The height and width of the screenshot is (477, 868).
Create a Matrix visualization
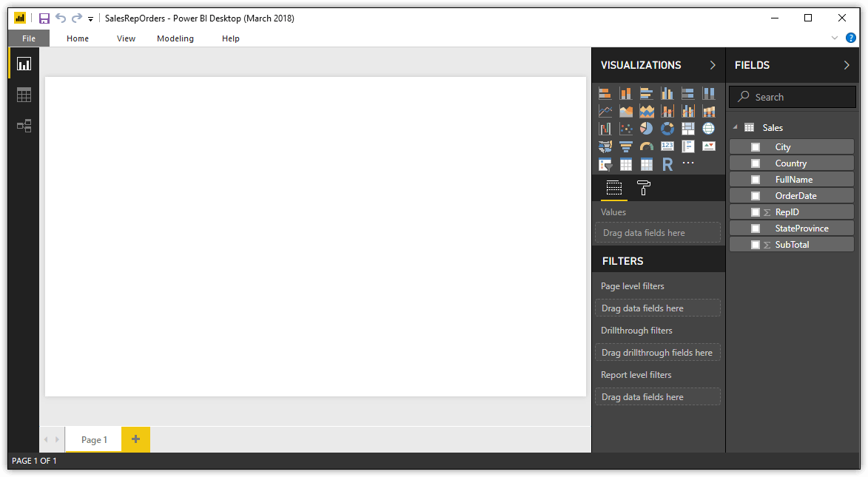coord(646,164)
